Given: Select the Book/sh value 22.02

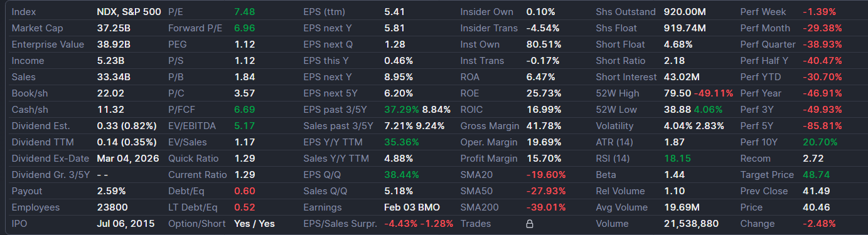Looking at the screenshot, I should click(x=110, y=93).
